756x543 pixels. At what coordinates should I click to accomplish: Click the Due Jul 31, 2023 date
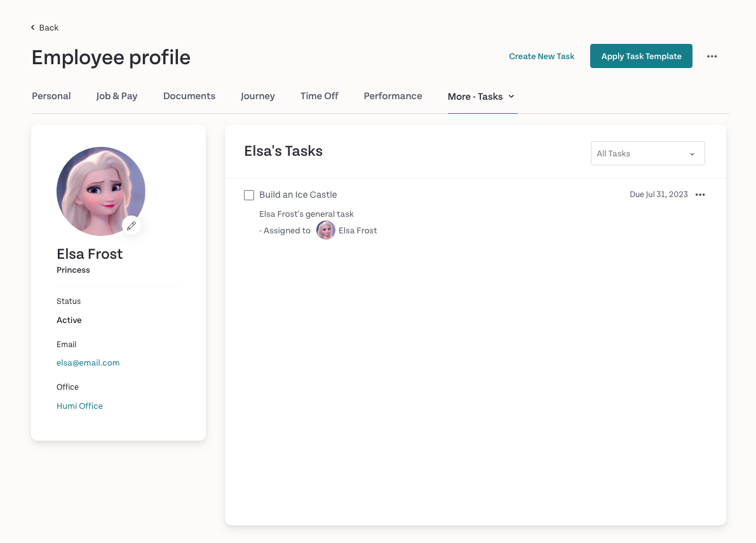pos(659,195)
